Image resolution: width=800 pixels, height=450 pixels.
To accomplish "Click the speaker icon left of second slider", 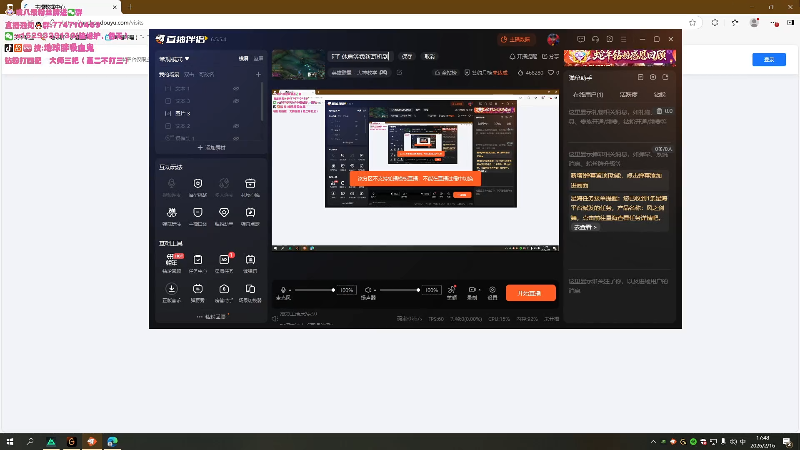I will 368,290.
